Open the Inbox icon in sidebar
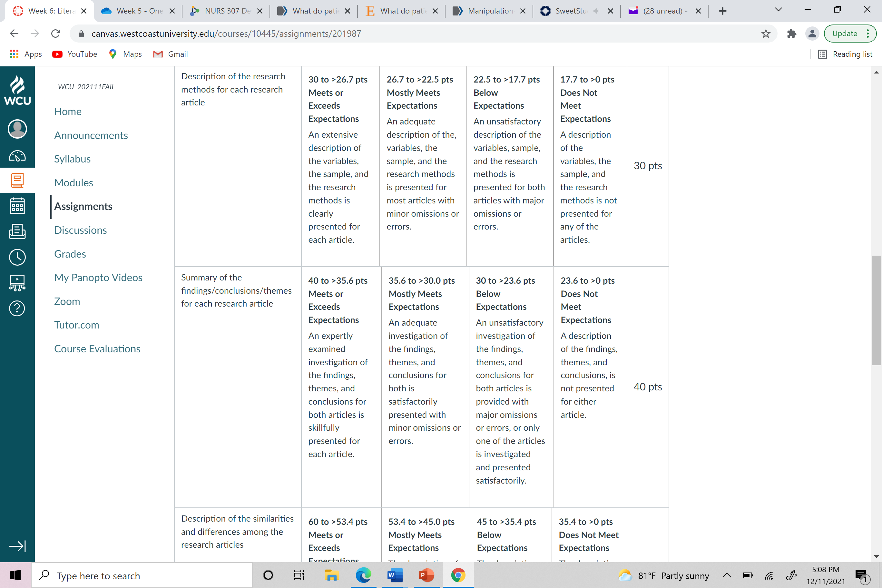Image resolution: width=882 pixels, height=588 pixels. [17, 231]
